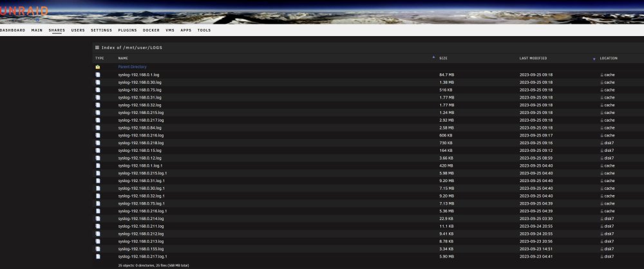Click file icon for syslog-192.168.0.214.log
Screen dimensions: 644x269
(98, 219)
